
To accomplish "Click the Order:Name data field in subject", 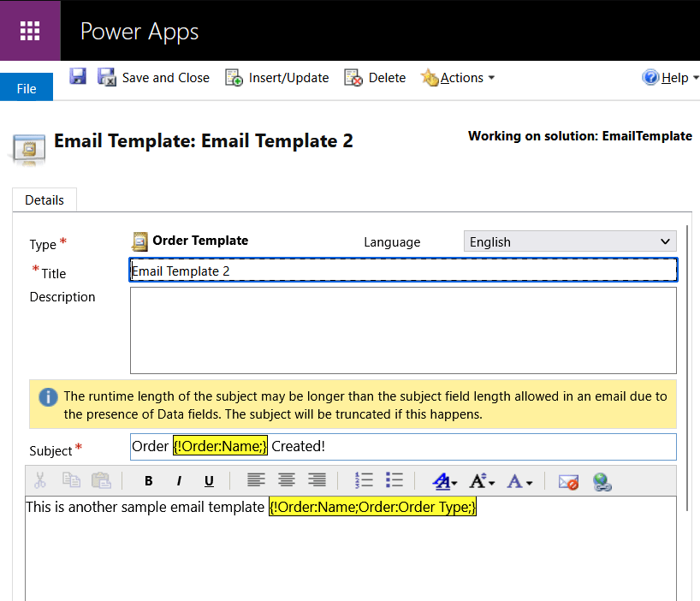I will click(220, 446).
